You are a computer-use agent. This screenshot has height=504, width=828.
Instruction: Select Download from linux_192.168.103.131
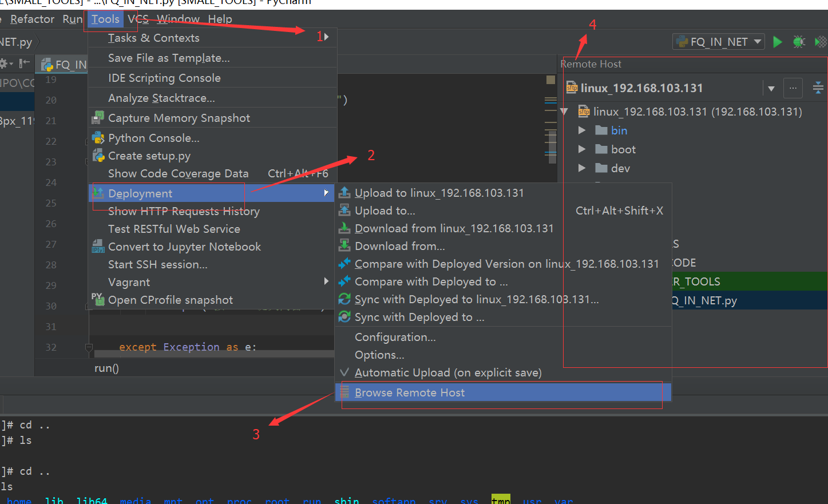[454, 228]
